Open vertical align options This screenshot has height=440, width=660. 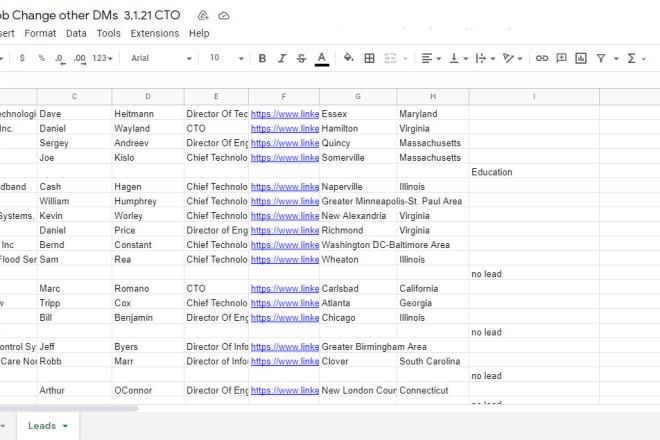pyautogui.click(x=458, y=58)
